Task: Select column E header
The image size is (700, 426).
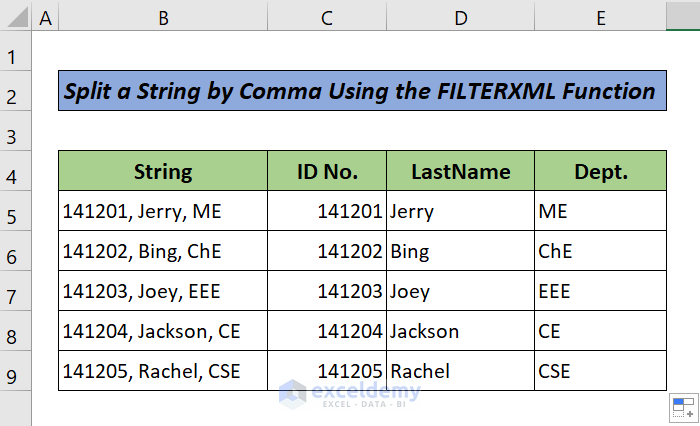Action: coord(600,17)
